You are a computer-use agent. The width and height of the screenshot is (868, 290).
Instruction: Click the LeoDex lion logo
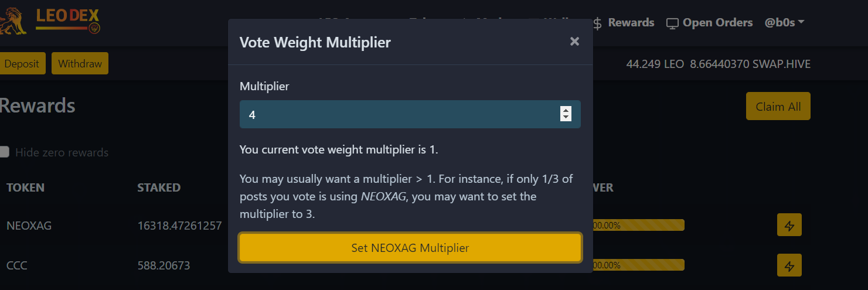[x=13, y=22]
